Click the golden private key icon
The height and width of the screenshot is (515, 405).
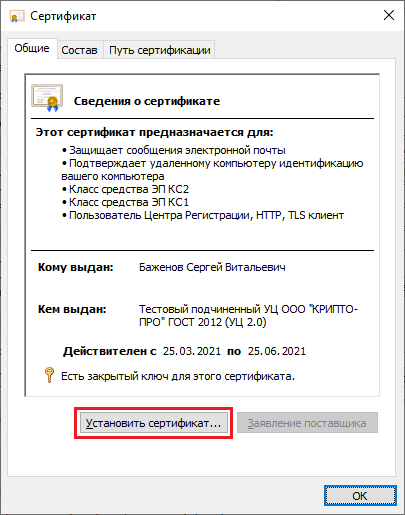49,375
